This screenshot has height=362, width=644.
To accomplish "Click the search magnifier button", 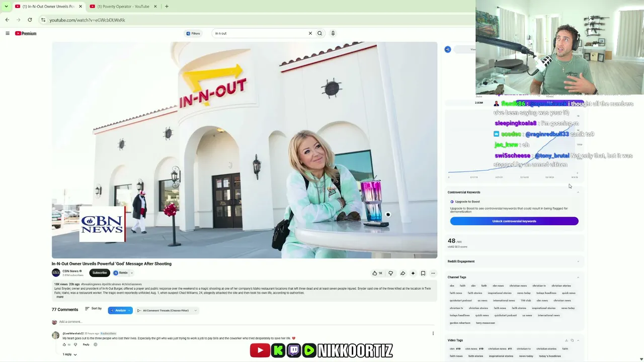I will point(319,33).
